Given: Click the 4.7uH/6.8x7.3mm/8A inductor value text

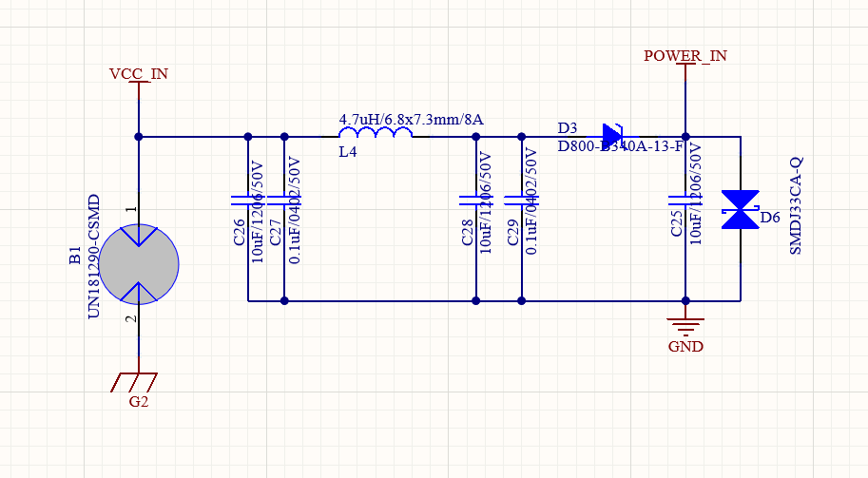Looking at the screenshot, I should point(412,120).
